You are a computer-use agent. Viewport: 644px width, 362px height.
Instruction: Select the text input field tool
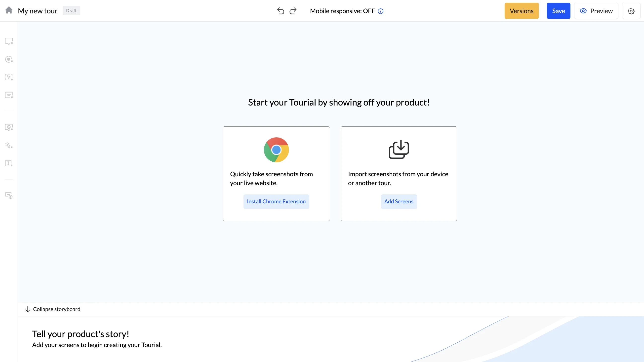tap(9, 163)
